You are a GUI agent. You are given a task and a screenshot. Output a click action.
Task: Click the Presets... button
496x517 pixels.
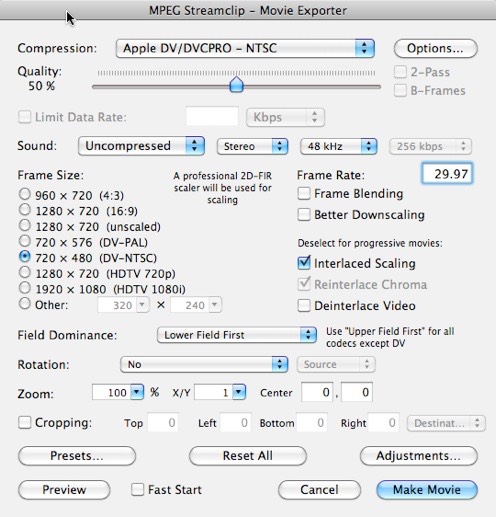[77, 456]
